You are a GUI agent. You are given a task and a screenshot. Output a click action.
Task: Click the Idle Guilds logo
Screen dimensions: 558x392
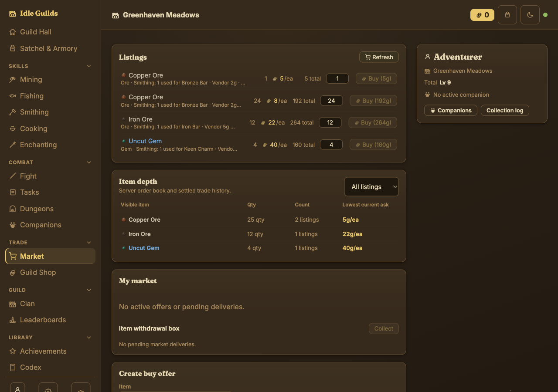[x=33, y=13]
